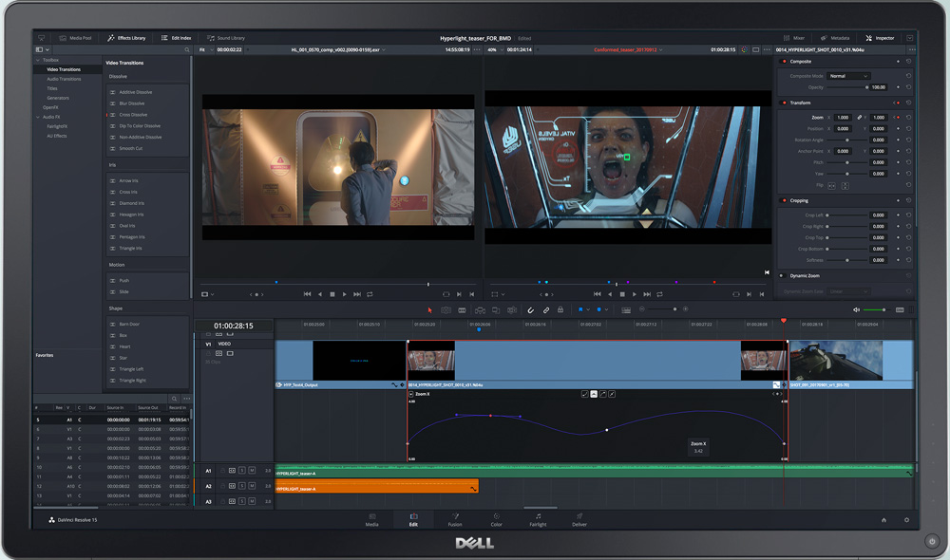This screenshot has height=560, width=950.
Task: Open the Composite Mode Normal dropdown
Action: (848, 76)
